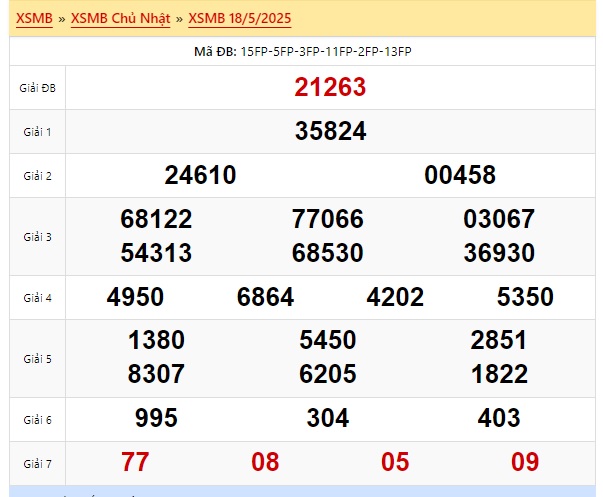The width and height of the screenshot is (603, 497).
Task: Select the Giải 4 number 6864
Action: 265,297
